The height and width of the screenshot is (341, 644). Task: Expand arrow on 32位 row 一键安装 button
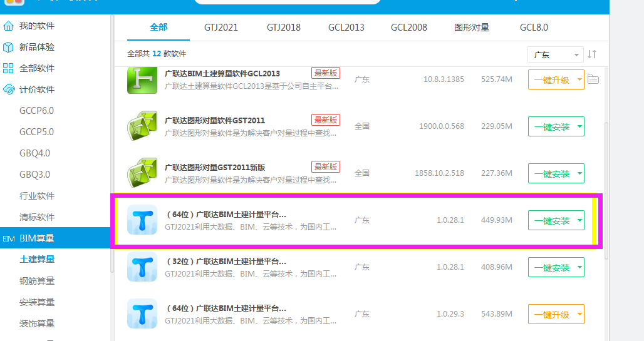579,267
